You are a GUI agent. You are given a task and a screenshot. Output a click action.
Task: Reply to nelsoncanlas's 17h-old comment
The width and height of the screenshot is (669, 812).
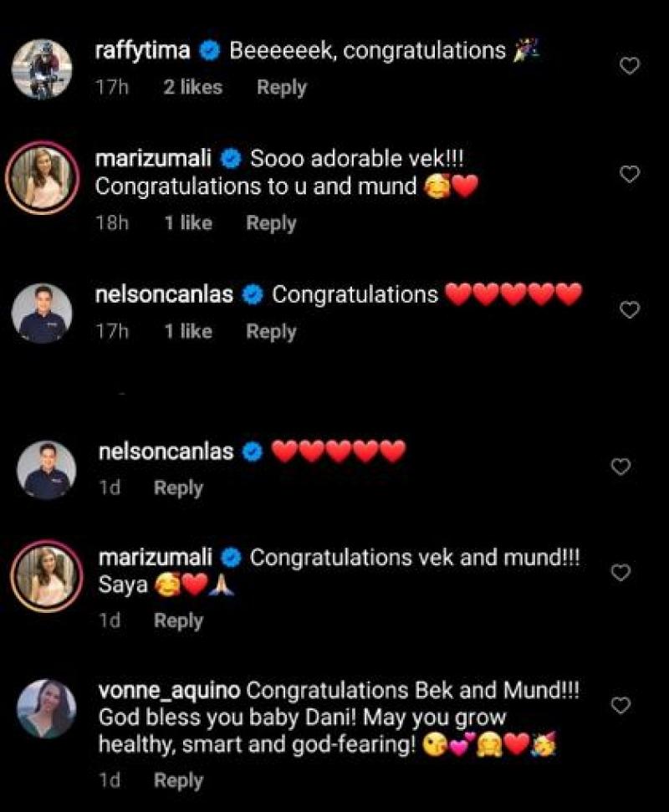click(x=271, y=332)
